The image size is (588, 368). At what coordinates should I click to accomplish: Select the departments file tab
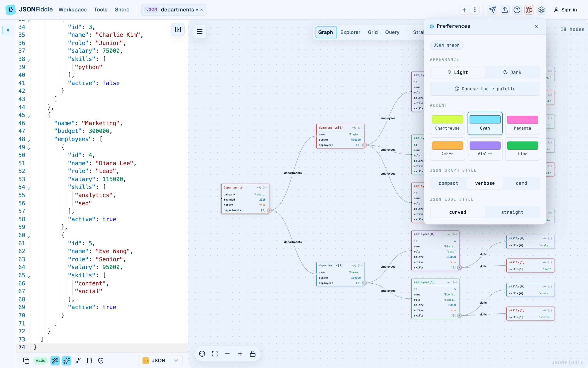[x=174, y=10]
